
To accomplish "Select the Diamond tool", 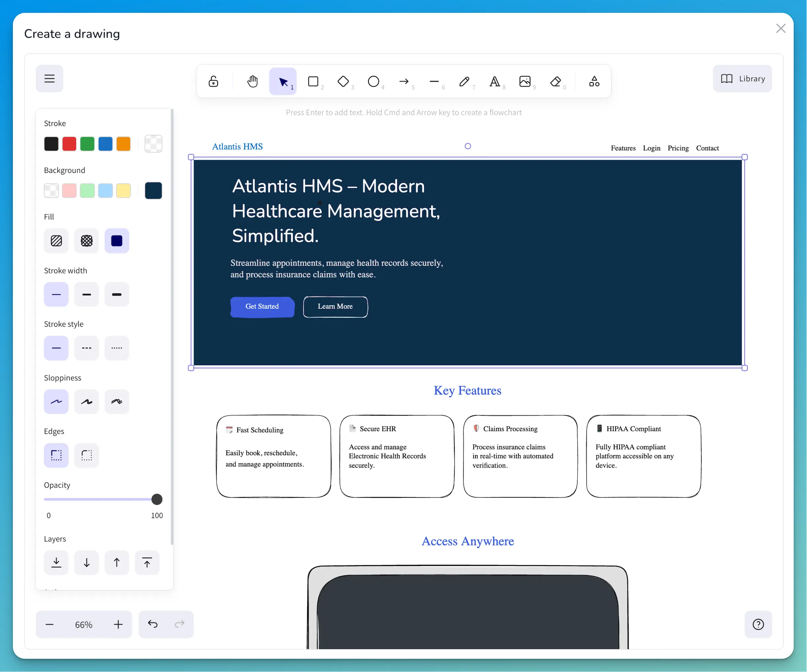I will pyautogui.click(x=343, y=81).
